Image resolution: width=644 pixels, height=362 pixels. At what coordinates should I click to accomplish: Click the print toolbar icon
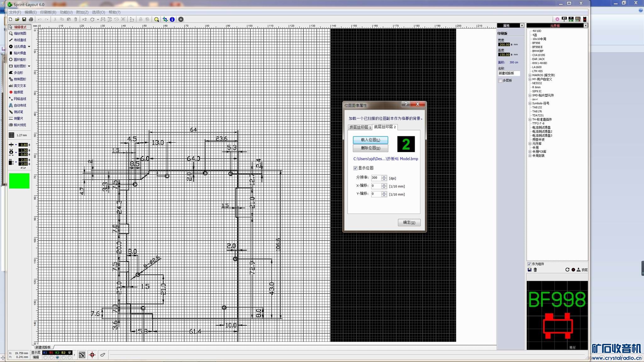(x=31, y=19)
